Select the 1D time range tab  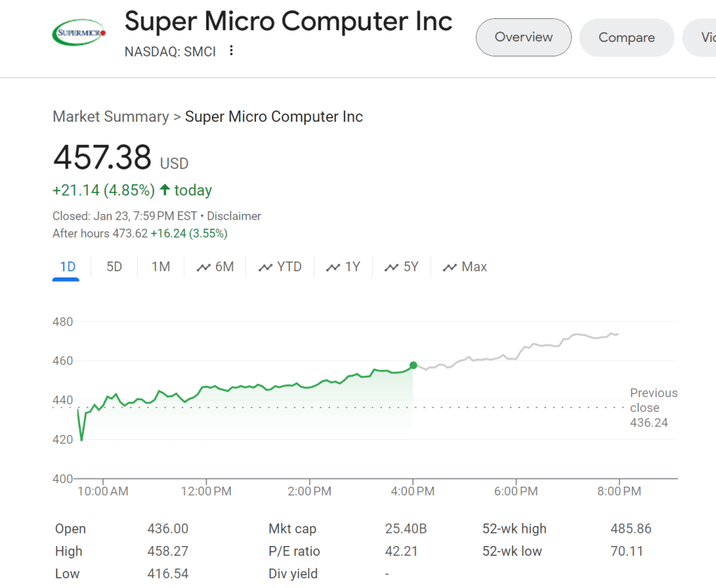click(x=67, y=266)
